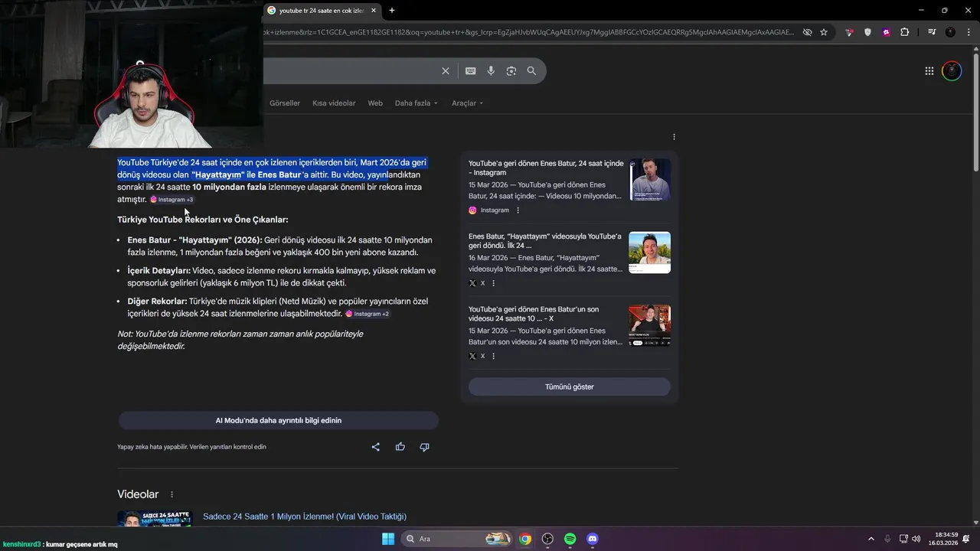This screenshot has height=551, width=980.
Task: Open the Enes Batur Hayattayım videosuyla X result
Action: 545,241
